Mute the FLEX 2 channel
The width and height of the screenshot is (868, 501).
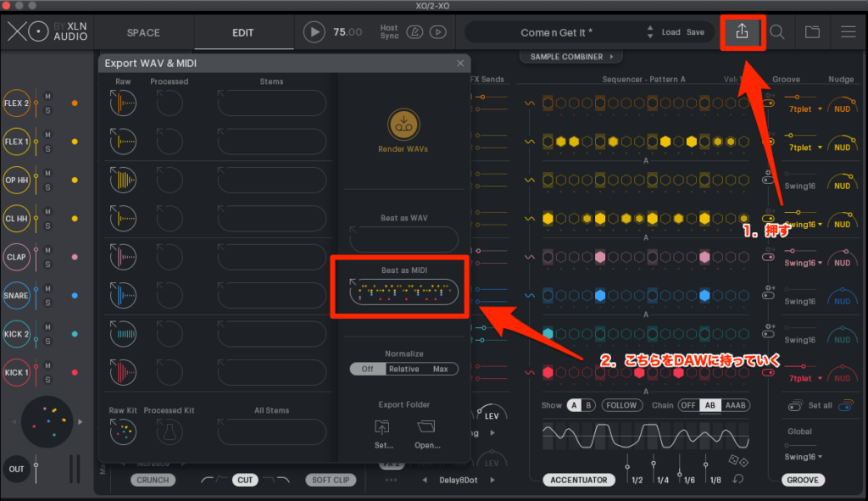point(48,97)
